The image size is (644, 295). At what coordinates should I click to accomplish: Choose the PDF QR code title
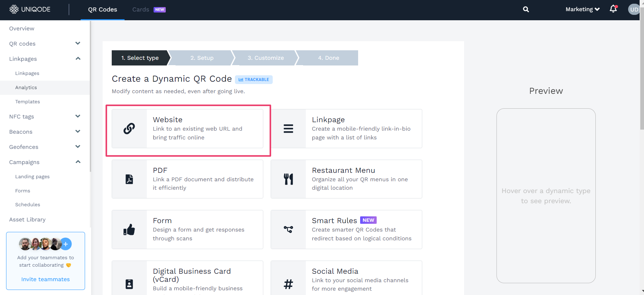coord(160,170)
